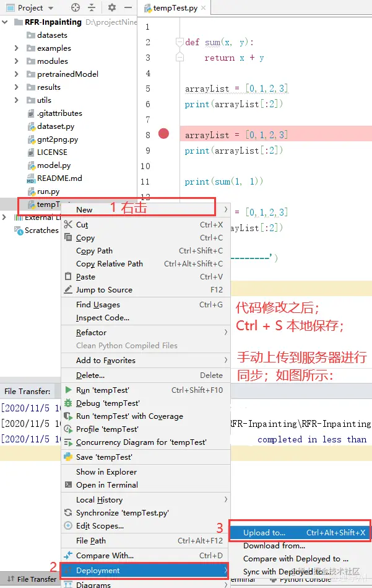The height and width of the screenshot is (588, 372).
Task: Select model.py in project tree
Action: [54, 165]
